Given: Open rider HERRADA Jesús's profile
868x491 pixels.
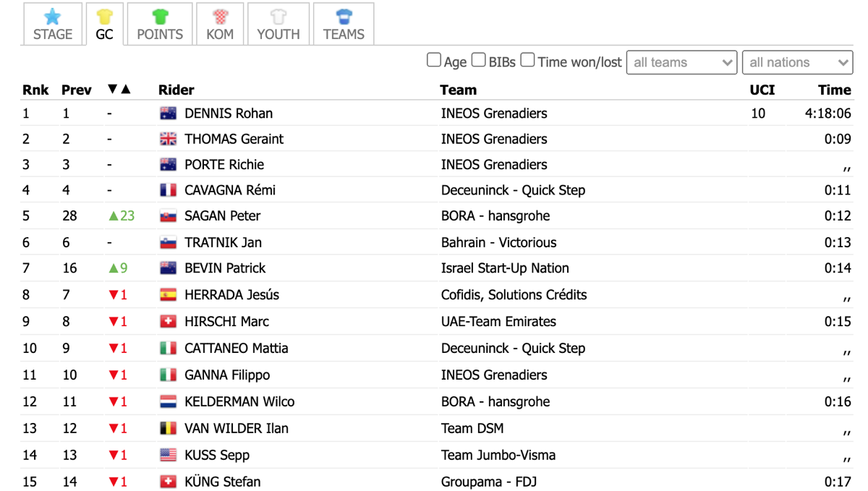Looking at the screenshot, I should pos(231,294).
